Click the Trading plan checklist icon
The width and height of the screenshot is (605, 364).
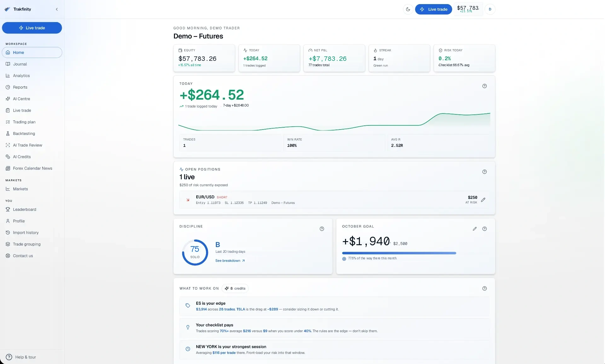point(8,122)
